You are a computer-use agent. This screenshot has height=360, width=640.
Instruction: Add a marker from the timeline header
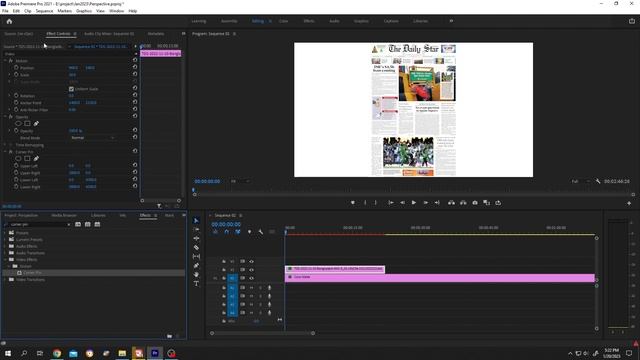pos(249,232)
